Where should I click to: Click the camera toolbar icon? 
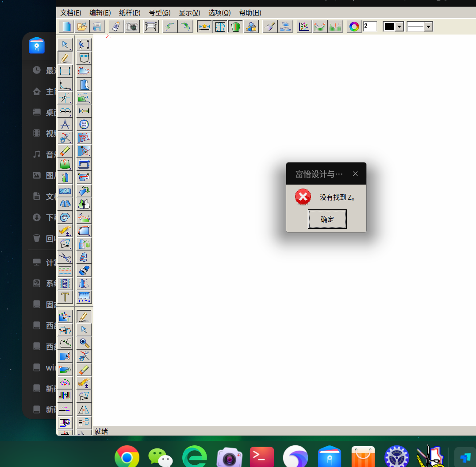[x=132, y=27]
